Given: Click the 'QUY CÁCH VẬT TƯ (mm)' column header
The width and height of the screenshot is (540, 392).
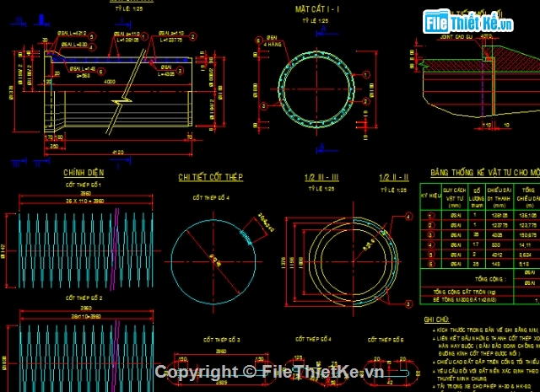Looking at the screenshot, I should (x=455, y=198).
